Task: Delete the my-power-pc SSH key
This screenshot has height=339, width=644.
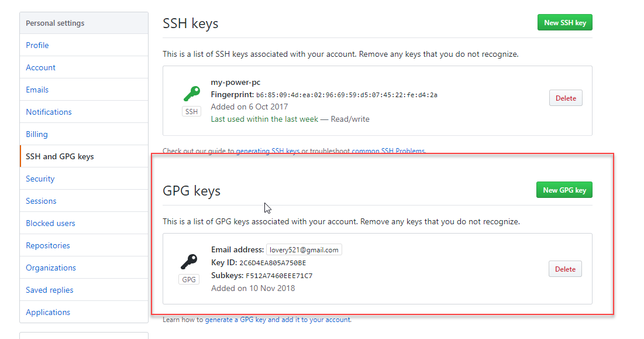Action: [x=566, y=98]
